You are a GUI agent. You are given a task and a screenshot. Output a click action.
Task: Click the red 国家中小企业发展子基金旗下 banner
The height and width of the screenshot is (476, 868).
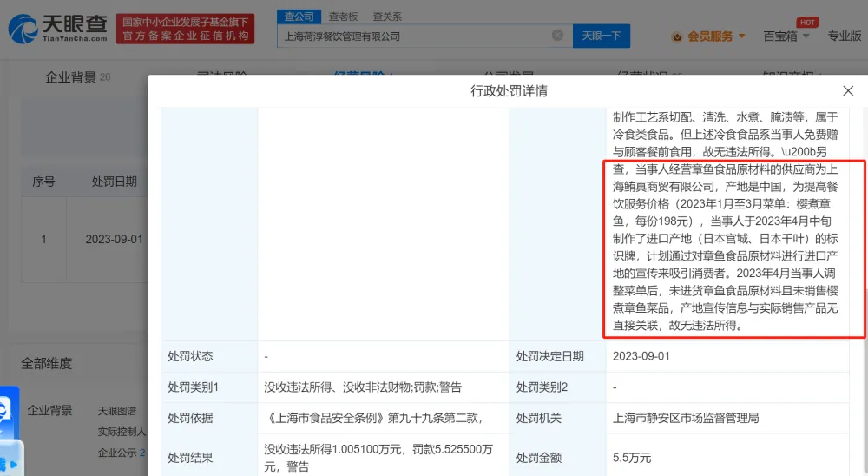(186, 29)
